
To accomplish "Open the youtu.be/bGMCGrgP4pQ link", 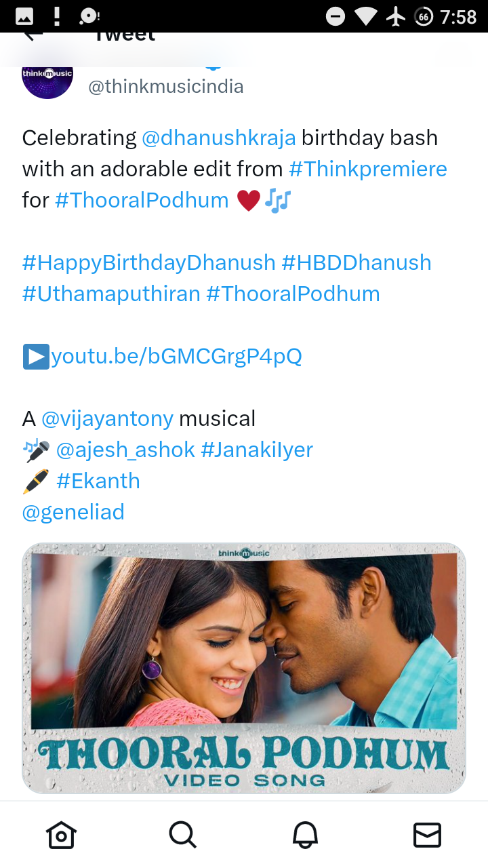I will coord(176,356).
